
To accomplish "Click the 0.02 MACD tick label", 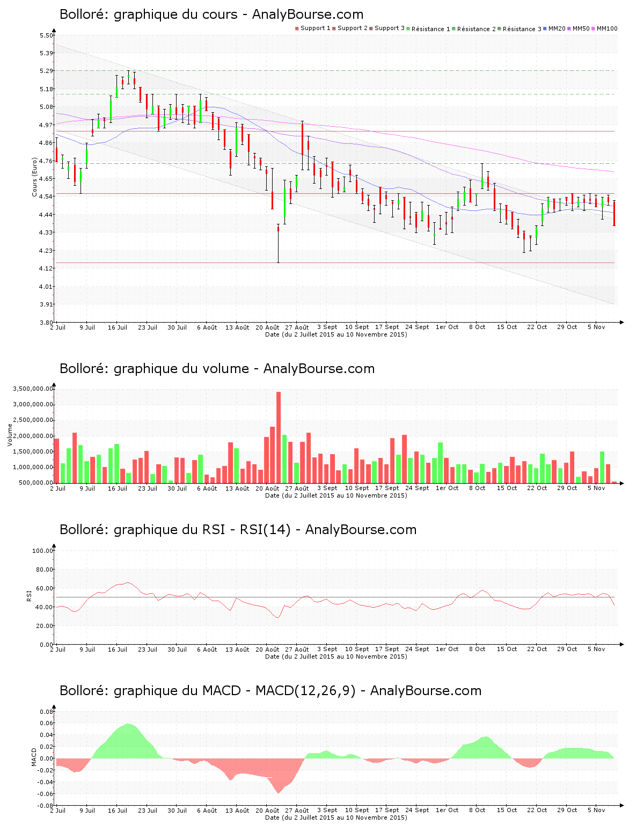I will [x=46, y=747].
